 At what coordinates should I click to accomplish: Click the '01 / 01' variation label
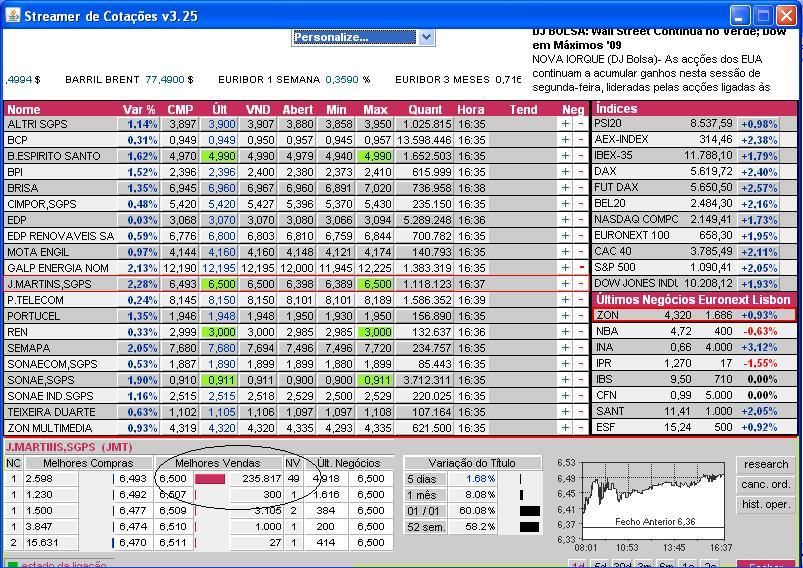pos(426,511)
